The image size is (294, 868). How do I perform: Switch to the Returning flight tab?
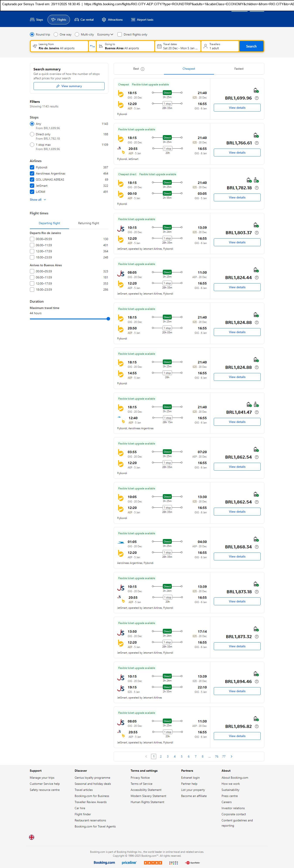pos(88,223)
